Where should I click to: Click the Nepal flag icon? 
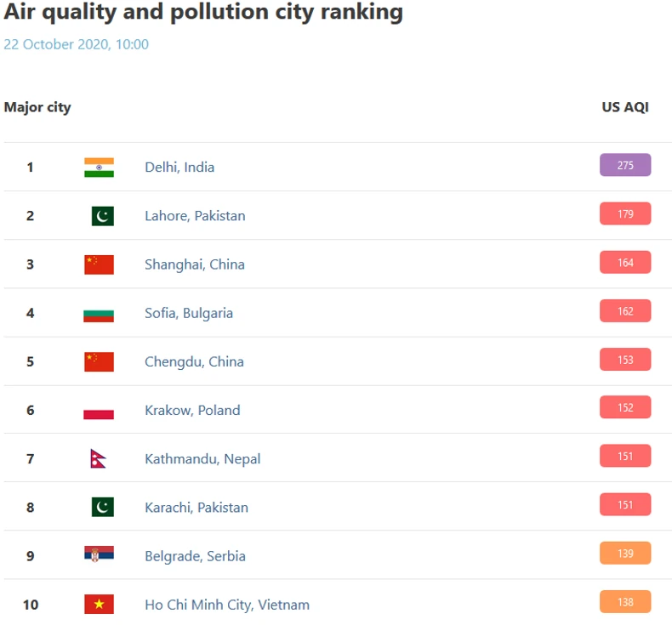click(x=98, y=459)
